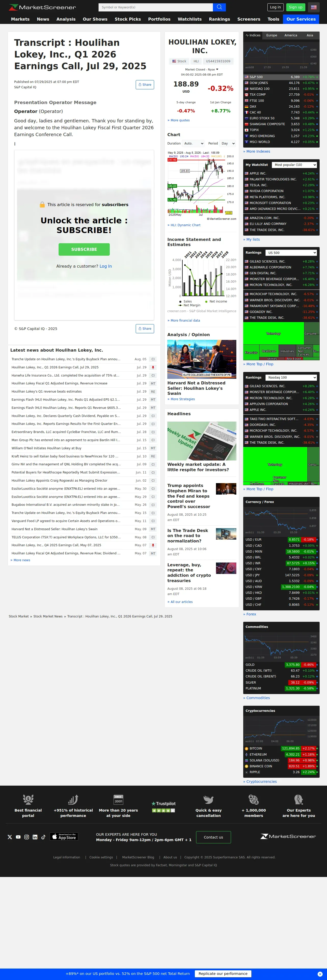Click into the Symbol or Keyword search field
The width and height of the screenshot is (327, 980).
156,7
